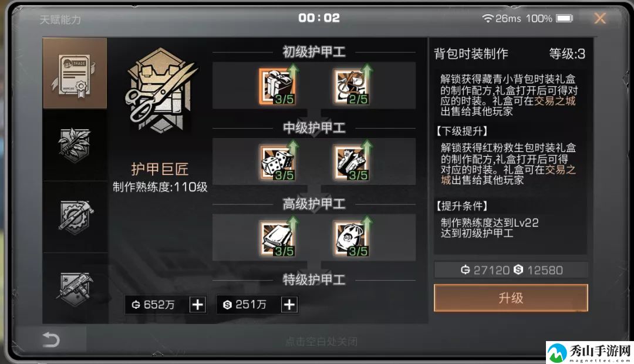Select the drawstring bag skill icon
Image resolution: width=634 pixels, height=364 pixels.
(x=351, y=238)
